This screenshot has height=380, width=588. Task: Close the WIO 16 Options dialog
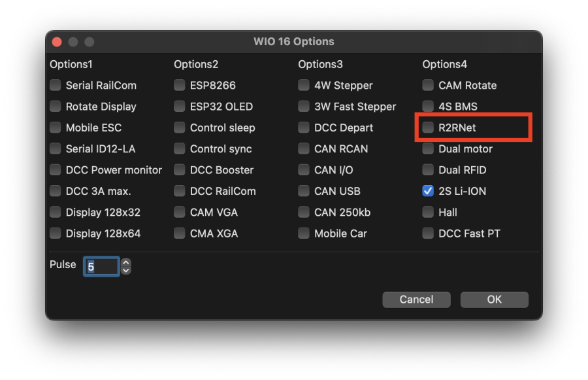click(57, 42)
